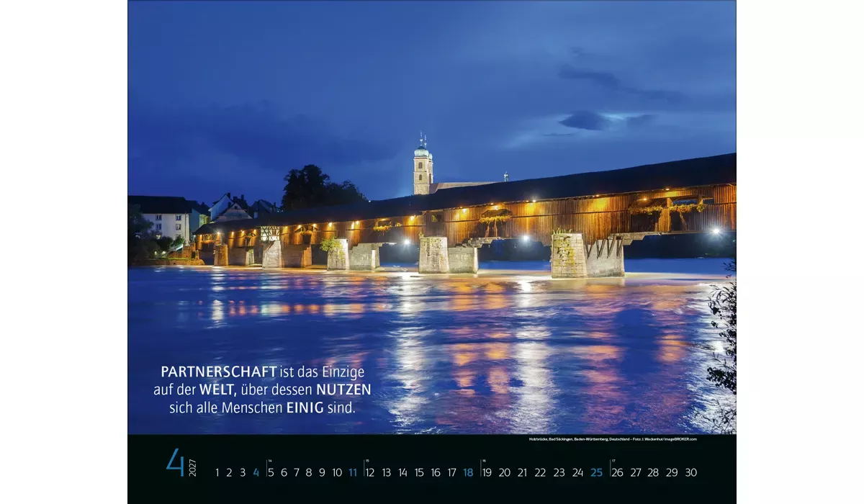The height and width of the screenshot is (504, 864).
Task: Select the year label 2027
Action: pos(191,468)
